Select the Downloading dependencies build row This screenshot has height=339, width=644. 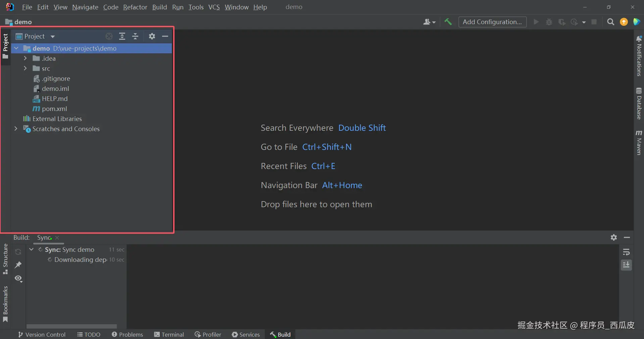(77, 260)
